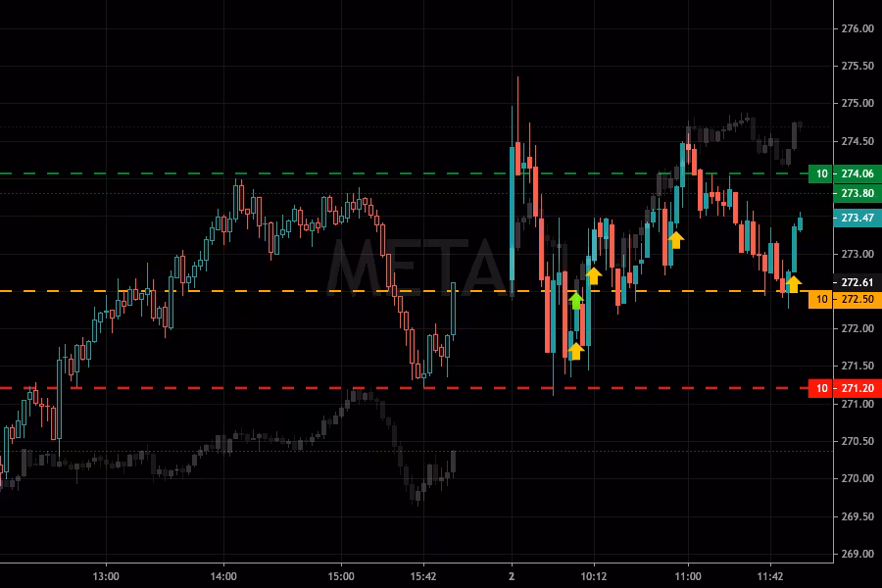Click the quantity 10 box on the red line
The height and width of the screenshot is (588, 882).
coord(821,389)
